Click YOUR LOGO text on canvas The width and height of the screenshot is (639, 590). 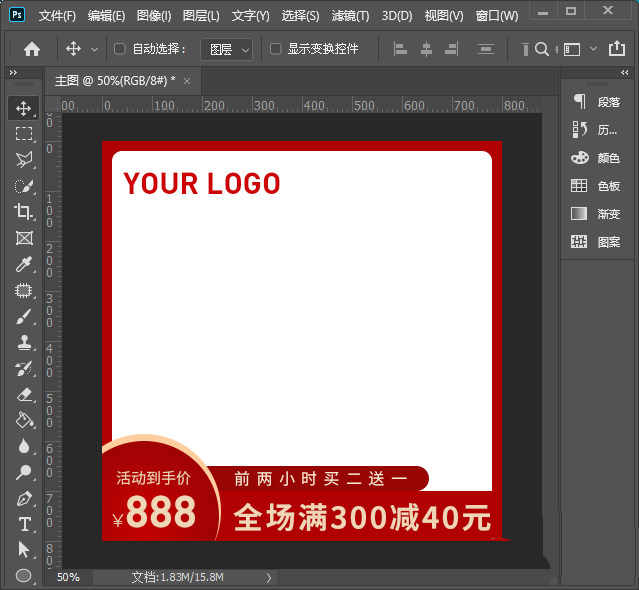pos(202,183)
